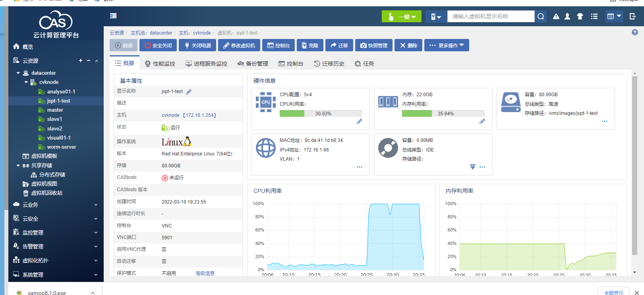This screenshot has height=295, width=644.
Task: Switch to the 备份管理 tab
Action: [253, 64]
